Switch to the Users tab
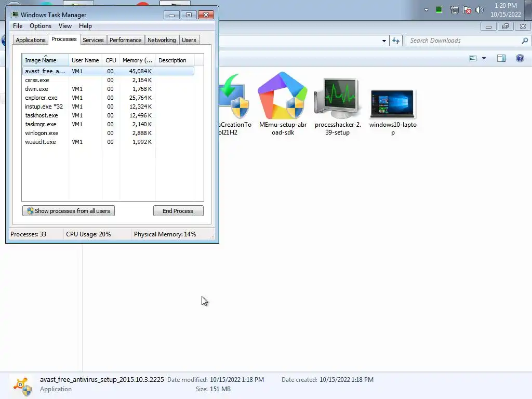Viewport: 532px width, 399px height. point(189,40)
